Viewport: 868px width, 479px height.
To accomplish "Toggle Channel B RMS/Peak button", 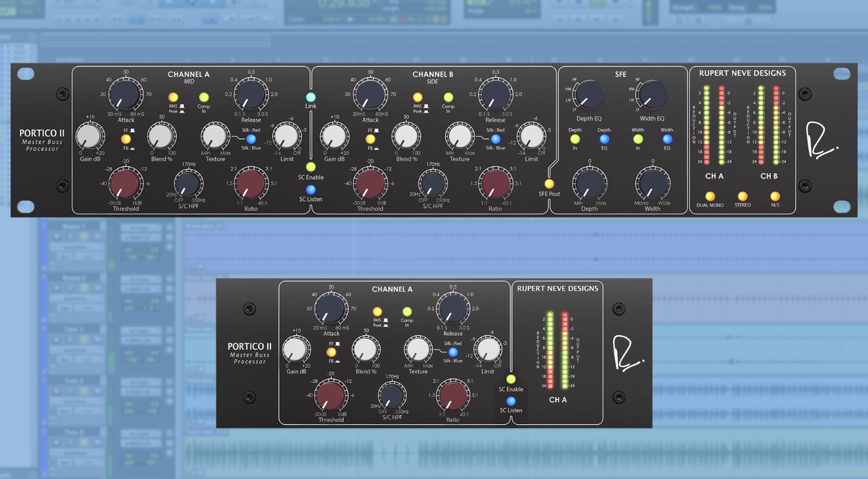I will (418, 97).
